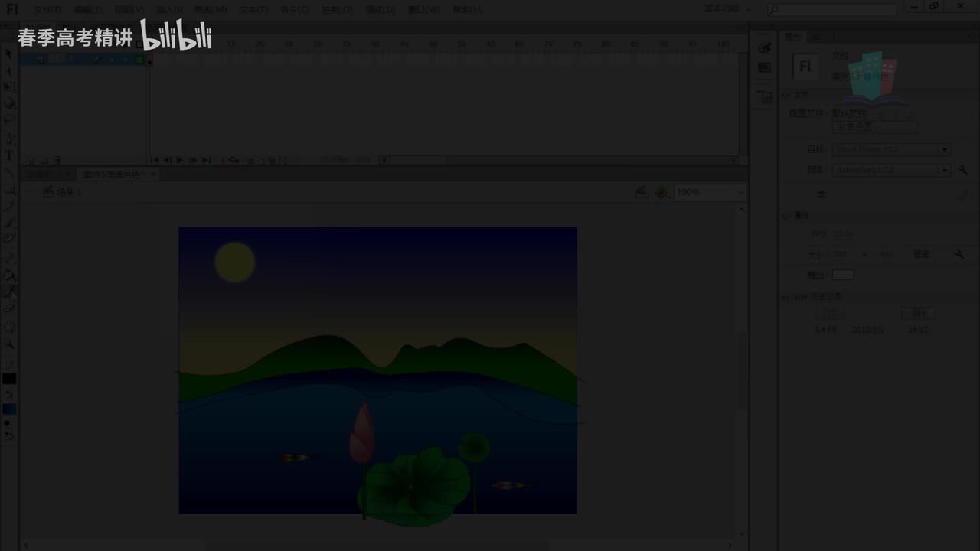Open the Flash Player target dropdown
Image resolution: width=980 pixels, height=551 pixels.
891,150
